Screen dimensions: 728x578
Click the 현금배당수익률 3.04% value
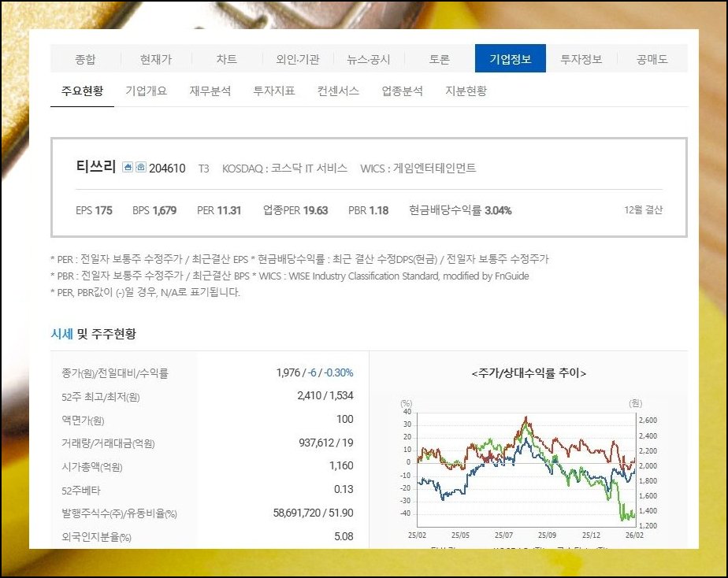point(460,210)
